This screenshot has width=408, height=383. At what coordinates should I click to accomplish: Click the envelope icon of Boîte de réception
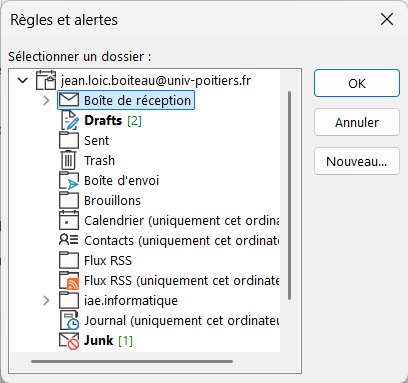(69, 100)
